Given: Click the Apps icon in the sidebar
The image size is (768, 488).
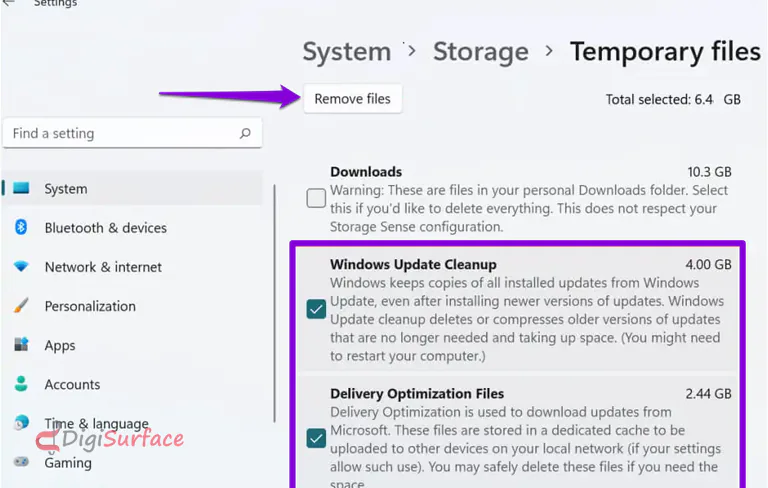Looking at the screenshot, I should pyautogui.click(x=21, y=344).
